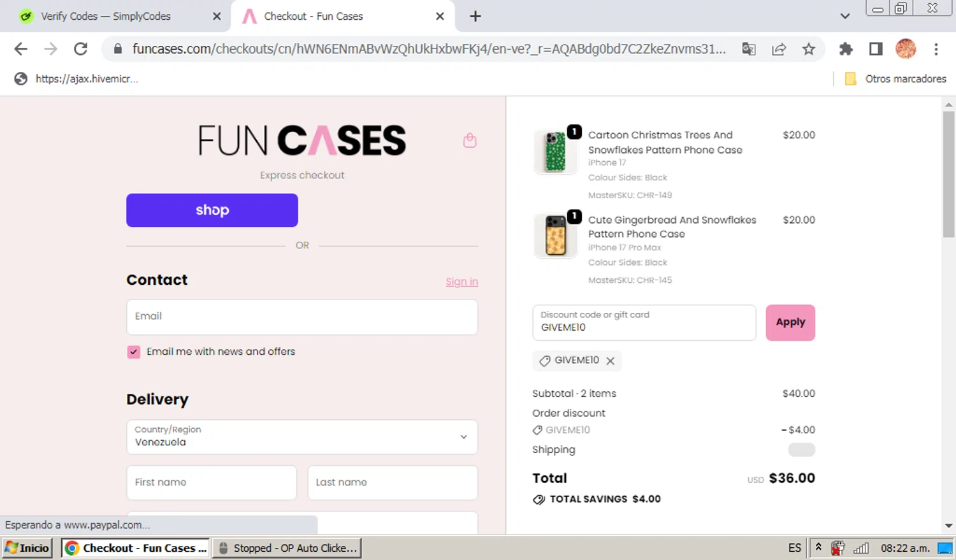956x560 pixels.
Task: Click the padlock site info icon
Action: (x=117, y=49)
